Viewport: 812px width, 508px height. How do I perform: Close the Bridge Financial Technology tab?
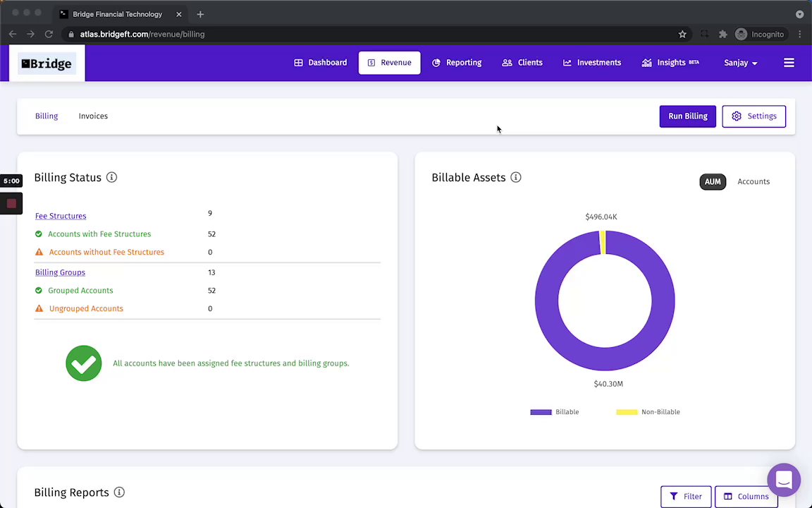[x=178, y=15]
